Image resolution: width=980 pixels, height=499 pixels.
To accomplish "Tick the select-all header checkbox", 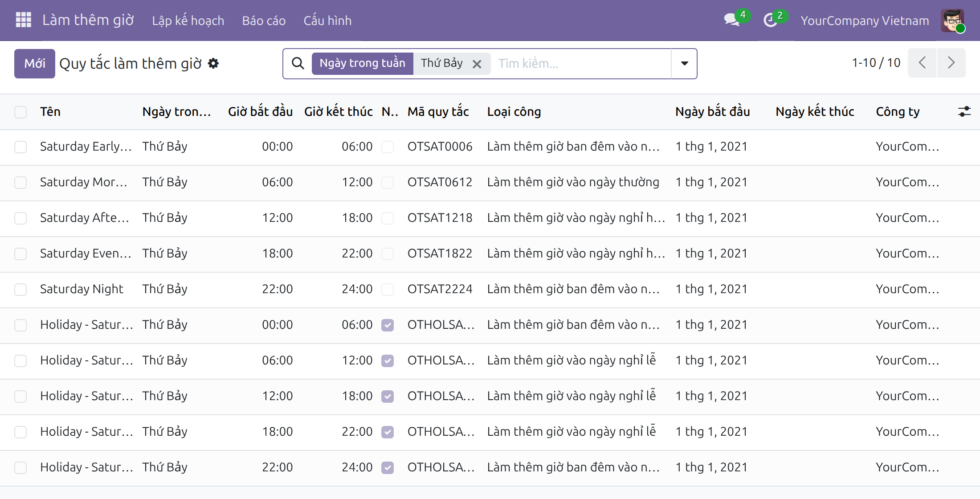I will click(20, 112).
